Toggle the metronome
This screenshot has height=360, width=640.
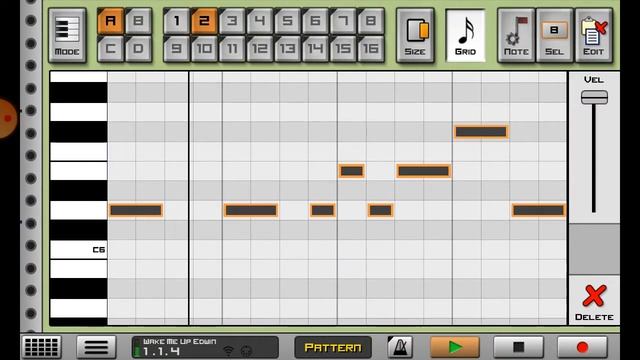(400, 347)
